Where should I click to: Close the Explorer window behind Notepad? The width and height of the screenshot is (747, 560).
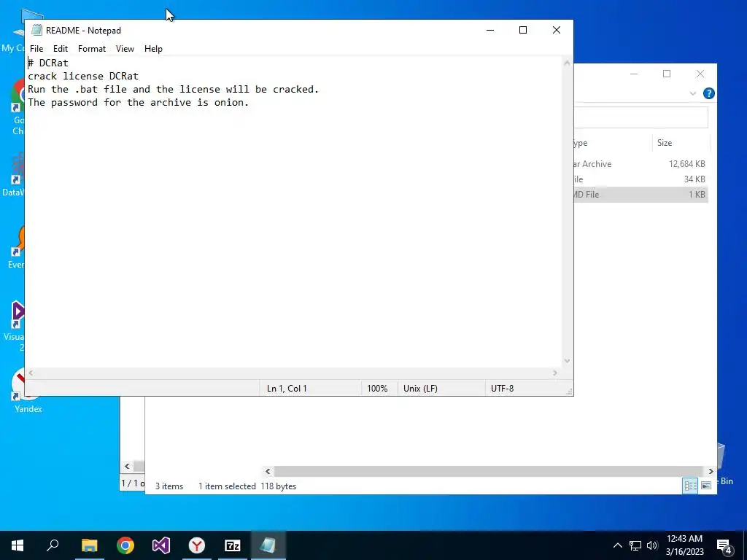(700, 74)
